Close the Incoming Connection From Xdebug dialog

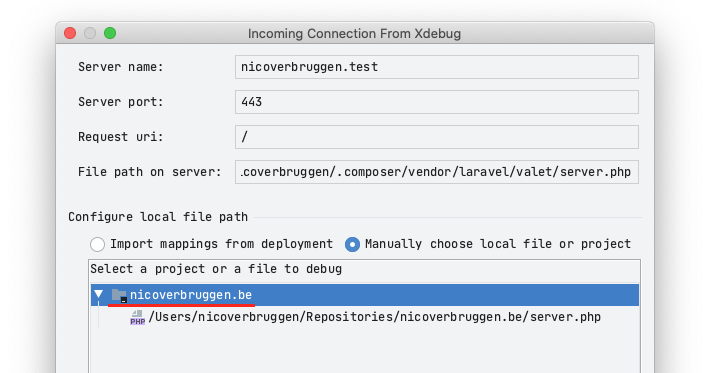(70, 33)
